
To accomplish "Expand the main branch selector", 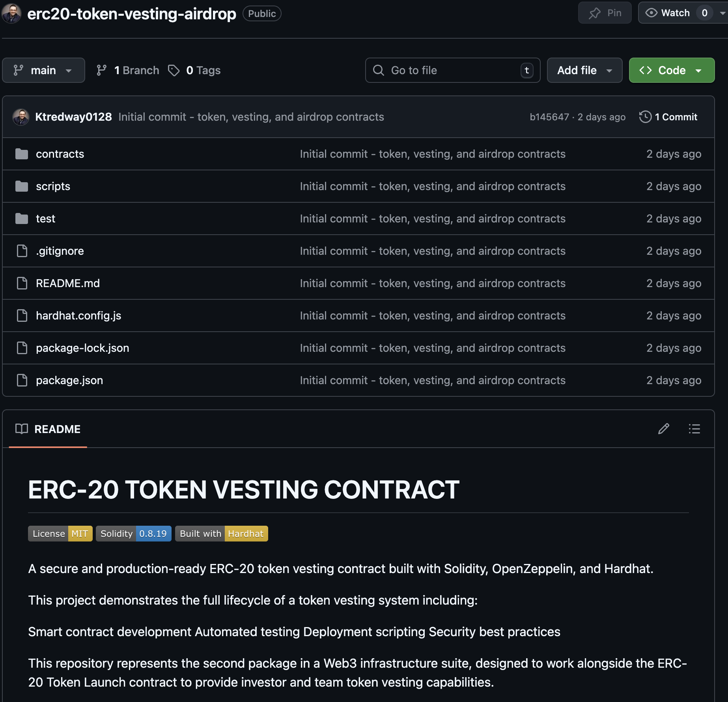I will click(43, 70).
